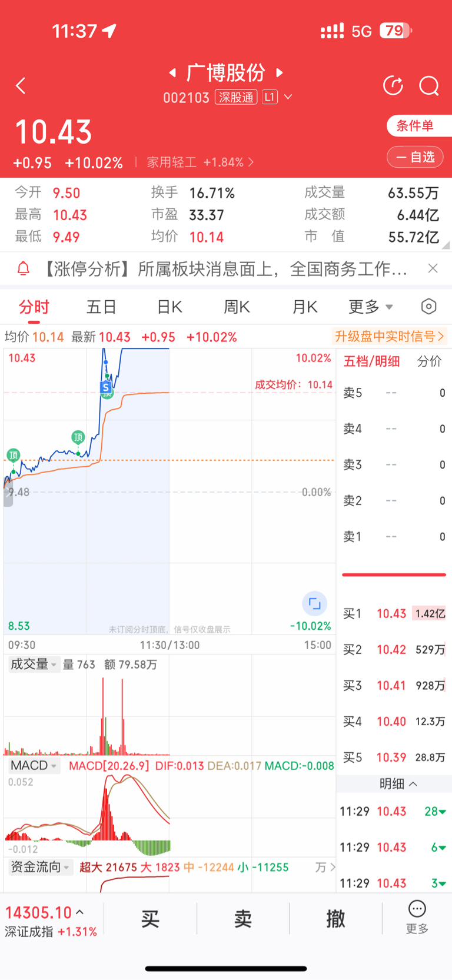452x980 pixels.
Task: Tap the 卖 sell button
Action: (x=243, y=918)
